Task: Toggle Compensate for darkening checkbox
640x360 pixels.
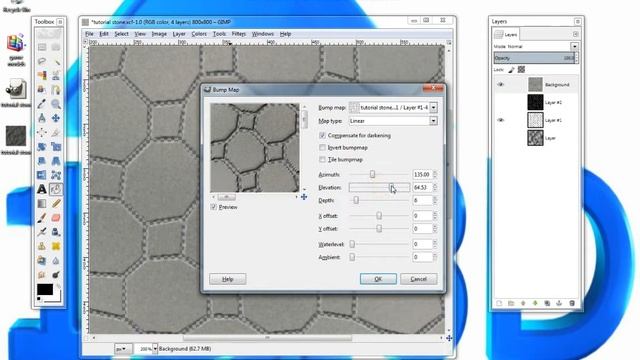Action: tap(322, 135)
